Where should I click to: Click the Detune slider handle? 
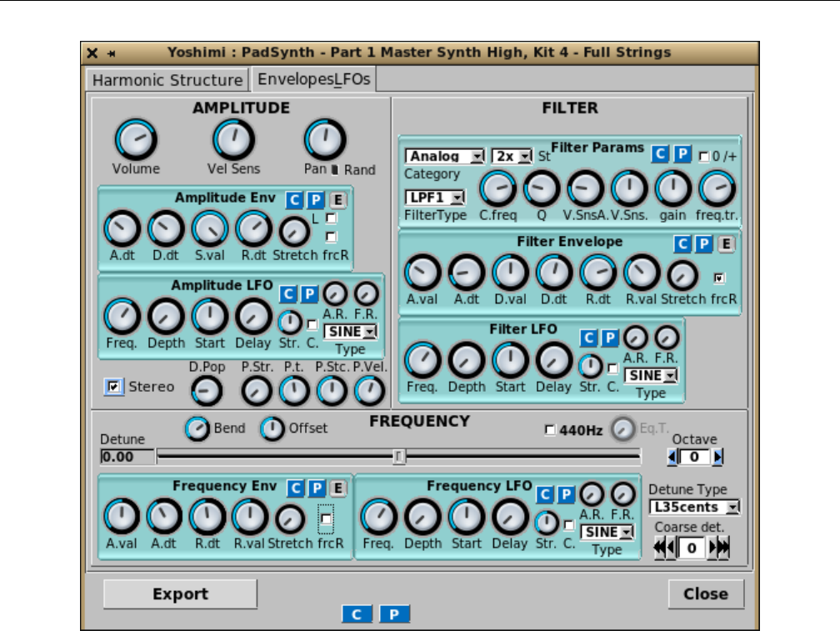398,457
